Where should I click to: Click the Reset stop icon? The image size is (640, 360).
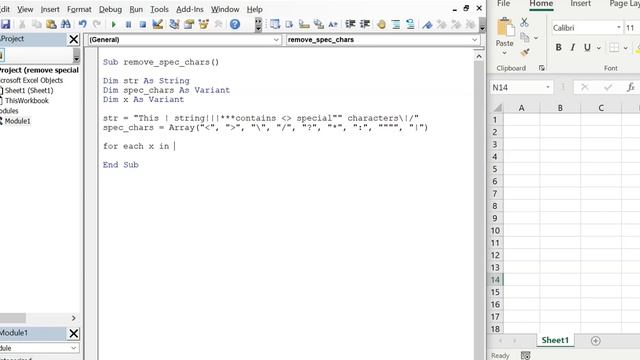coord(142,24)
